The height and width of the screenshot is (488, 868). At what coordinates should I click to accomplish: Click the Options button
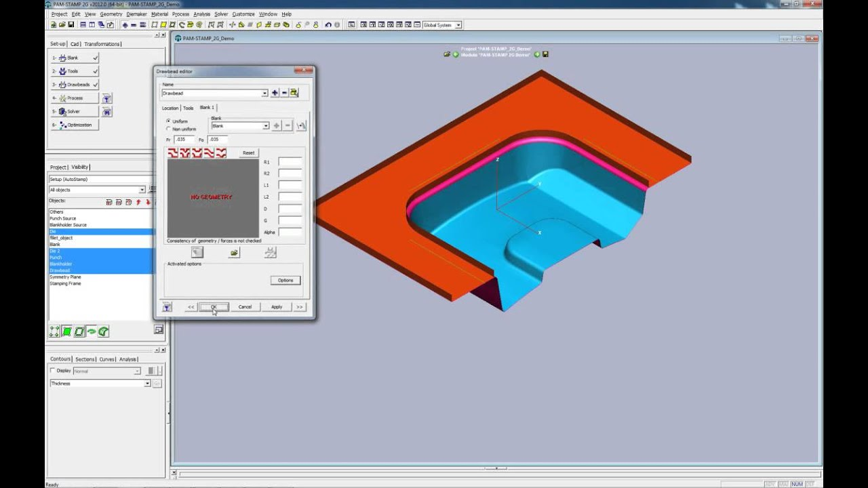click(x=285, y=281)
